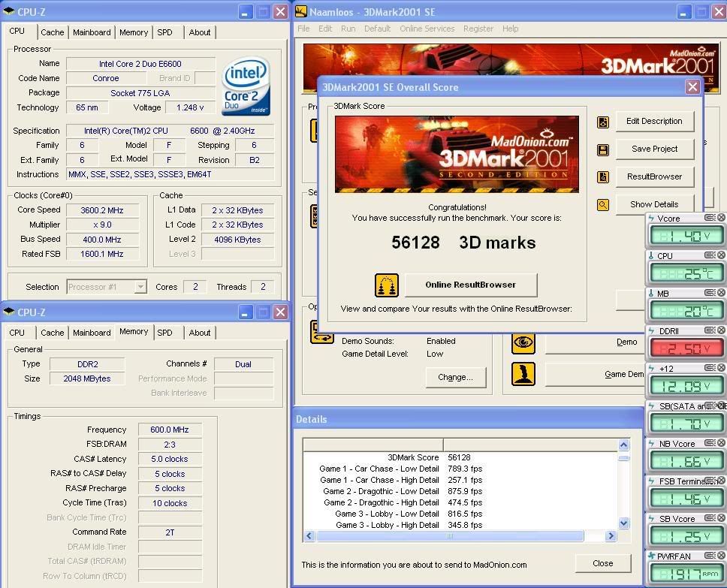Open the Run menu in 3DMark2001 SE
Screen dimensions: 727x588
click(x=348, y=29)
